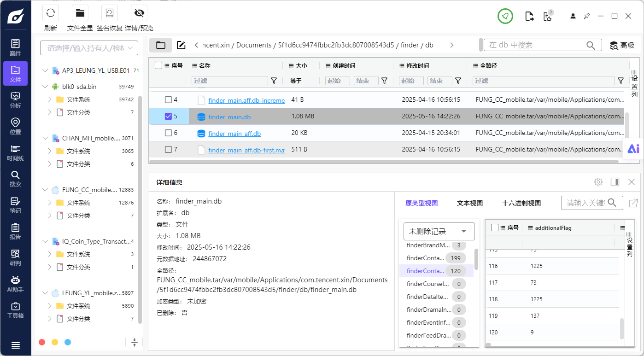
Task: Toggle select-all checkbox in file table header
Action: tap(158, 65)
